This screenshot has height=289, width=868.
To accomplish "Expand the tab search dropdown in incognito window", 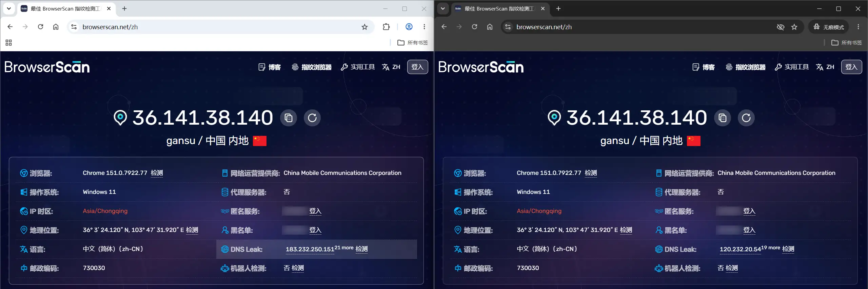I will pos(443,8).
